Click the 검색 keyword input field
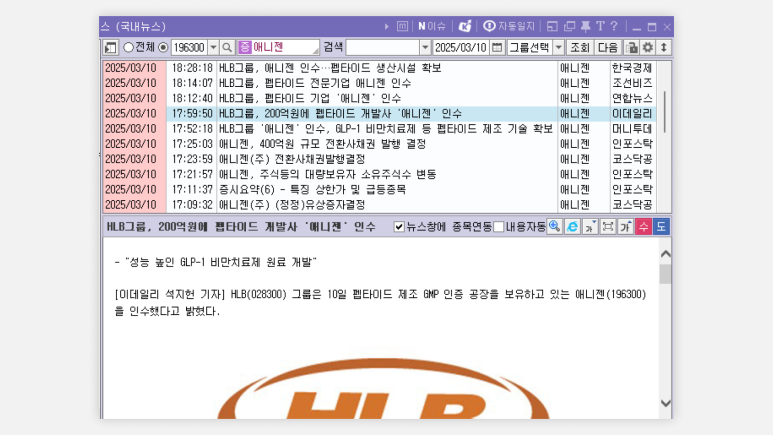The height and width of the screenshot is (435, 773). (383, 48)
